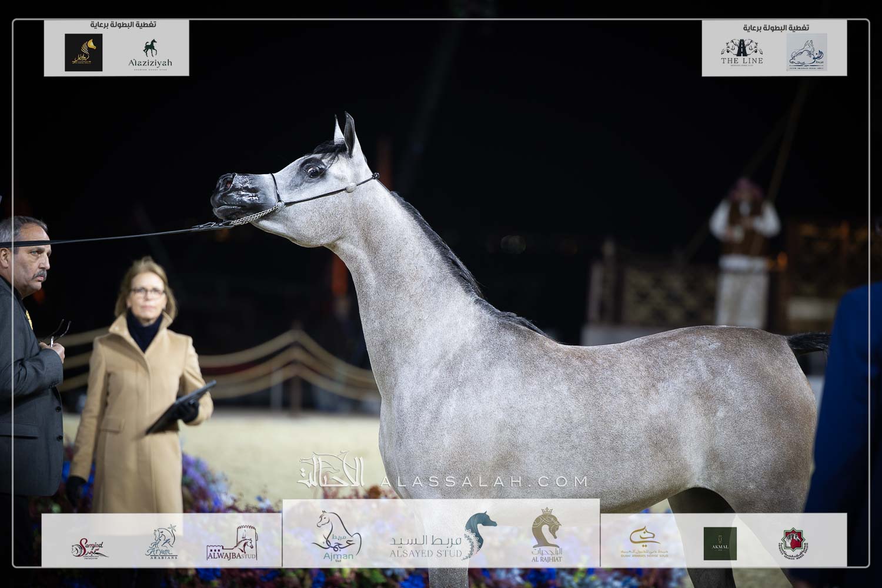Click the dark green Akmal logo
This screenshot has height=588, width=882.
(720, 543)
